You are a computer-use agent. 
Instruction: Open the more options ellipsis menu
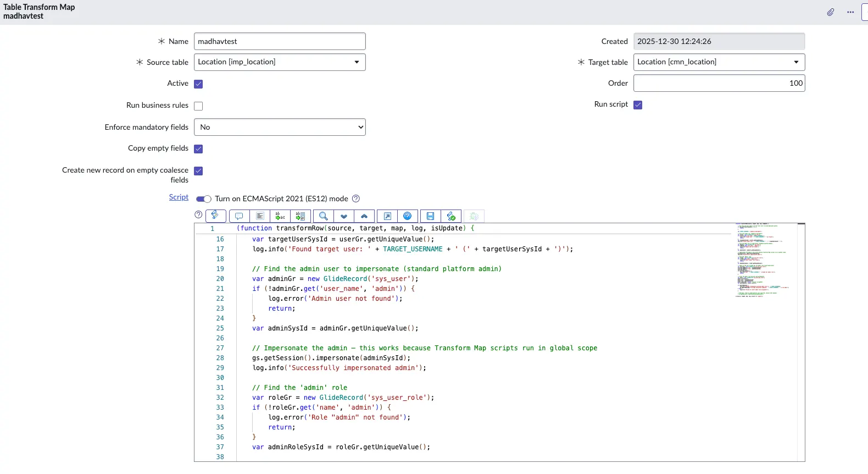850,12
